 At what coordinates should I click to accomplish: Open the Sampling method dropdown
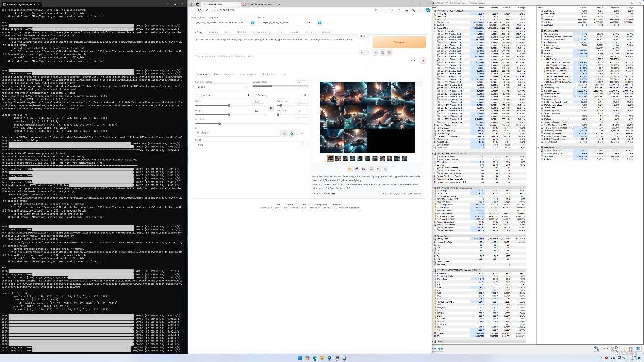coord(222,87)
